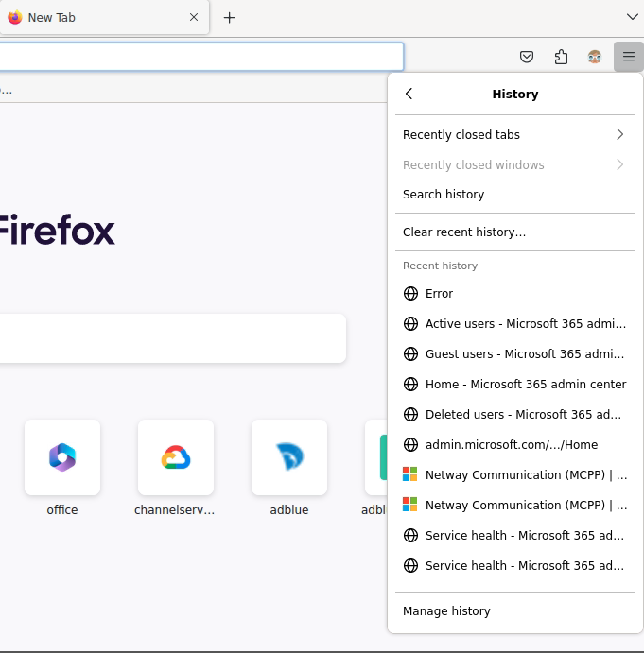
Task: Close the New Tab tab
Action: point(194,17)
